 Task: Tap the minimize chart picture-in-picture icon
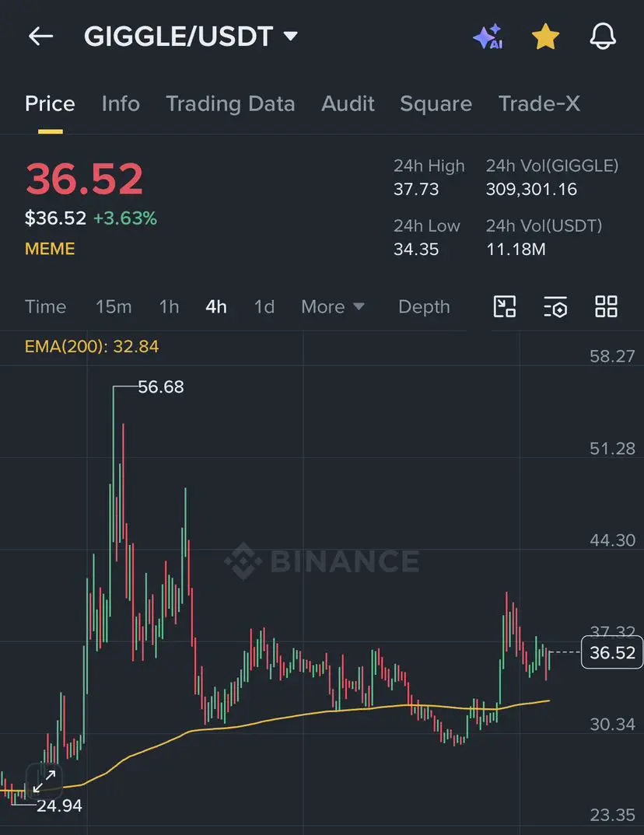click(x=505, y=307)
